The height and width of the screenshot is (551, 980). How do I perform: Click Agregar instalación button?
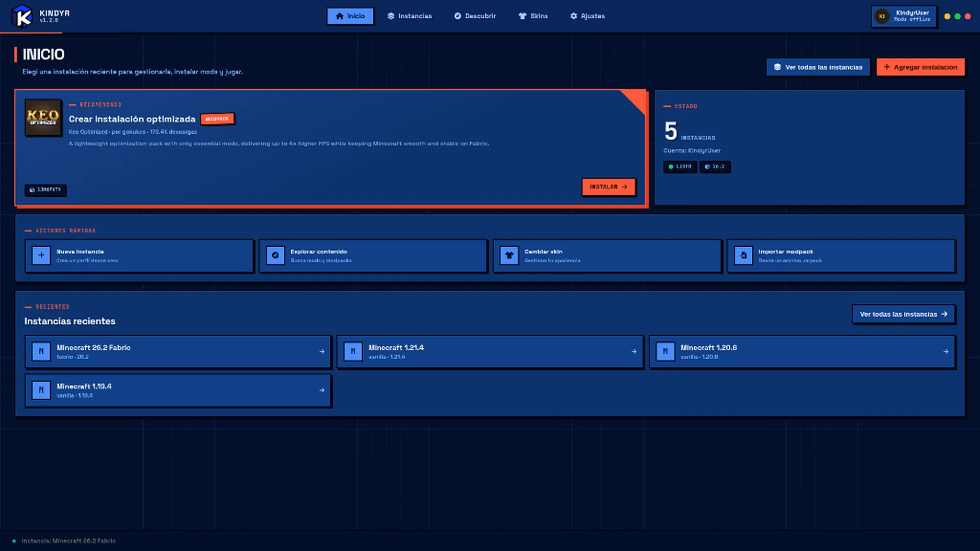(921, 67)
